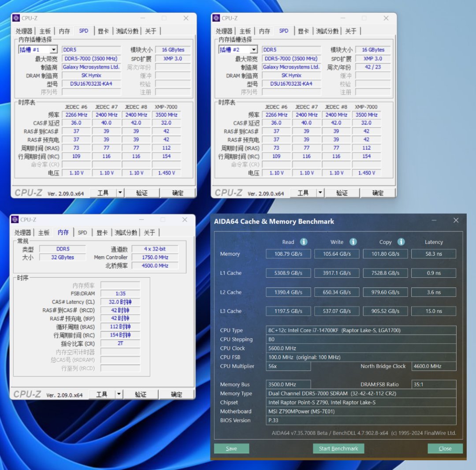This screenshot has width=476, height=470.
Task: Click 周次/年份 value 42 / 23 in slot #2
Action: (373, 67)
